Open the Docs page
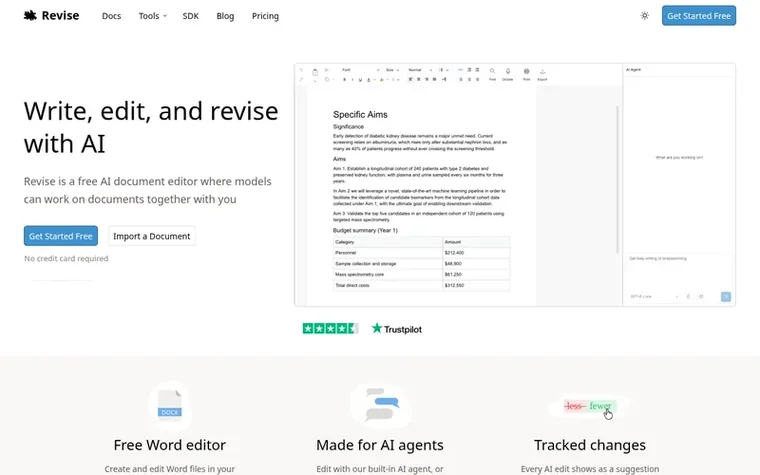Viewport: 760px width, 475px height. (111, 16)
